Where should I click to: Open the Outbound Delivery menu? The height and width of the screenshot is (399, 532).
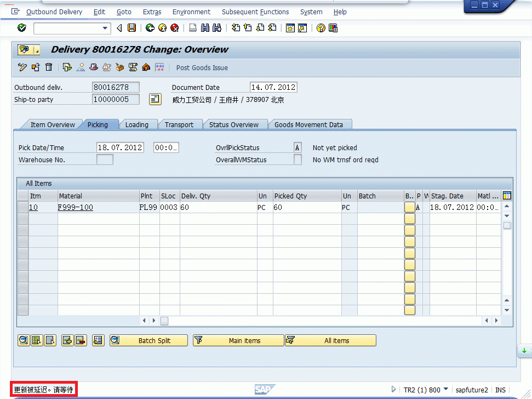54,12
